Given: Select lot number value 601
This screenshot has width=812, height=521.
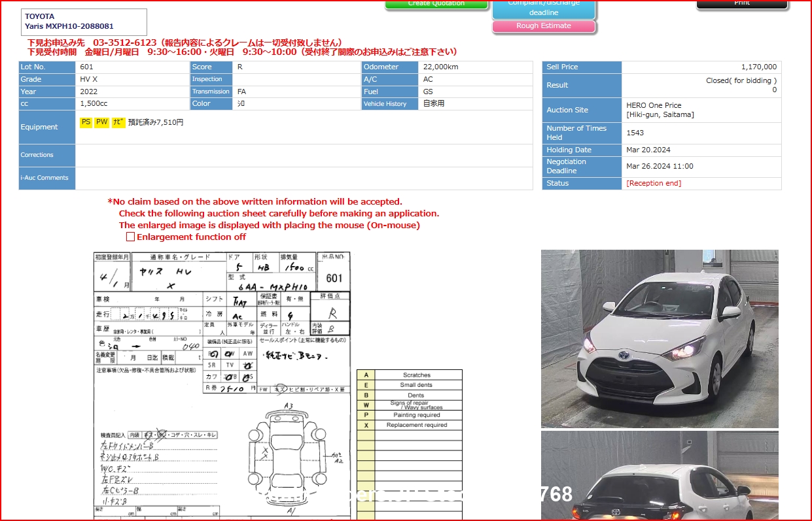Looking at the screenshot, I should tap(86, 67).
